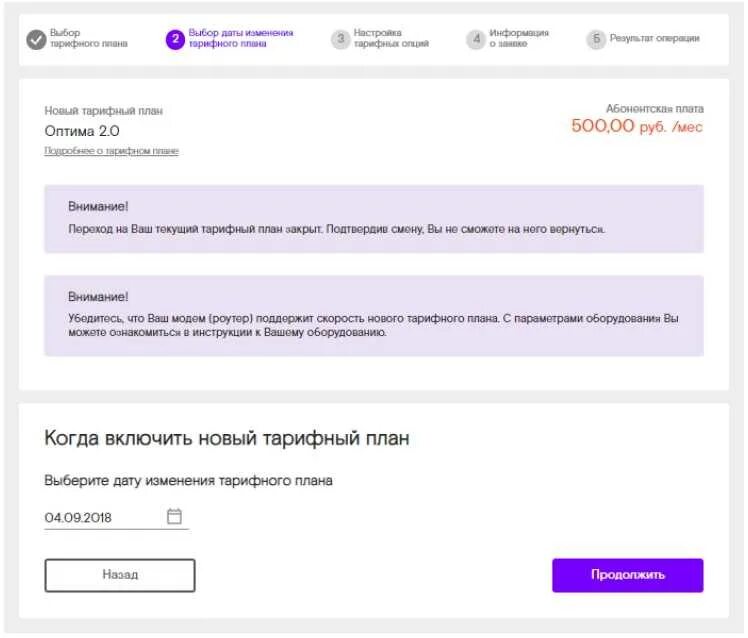Click the 500,00 руб. /мес price
Viewport: 748px width, 638px height.
pos(637,126)
